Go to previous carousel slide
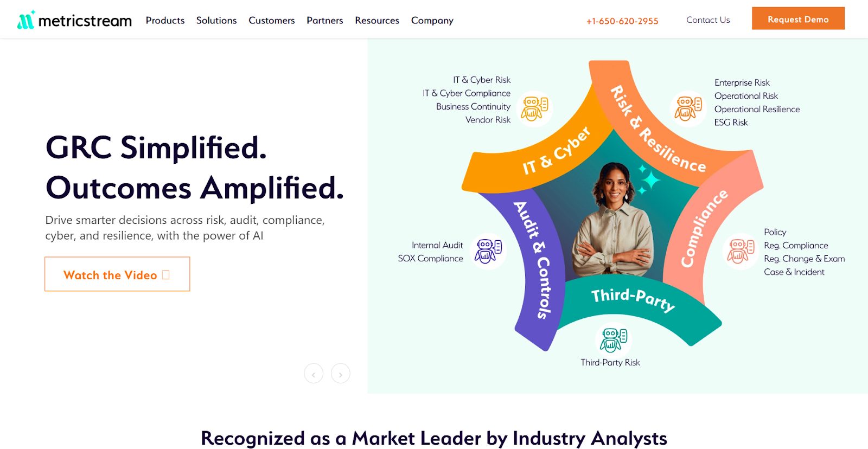Image resolution: width=868 pixels, height=449 pixels. point(314,374)
